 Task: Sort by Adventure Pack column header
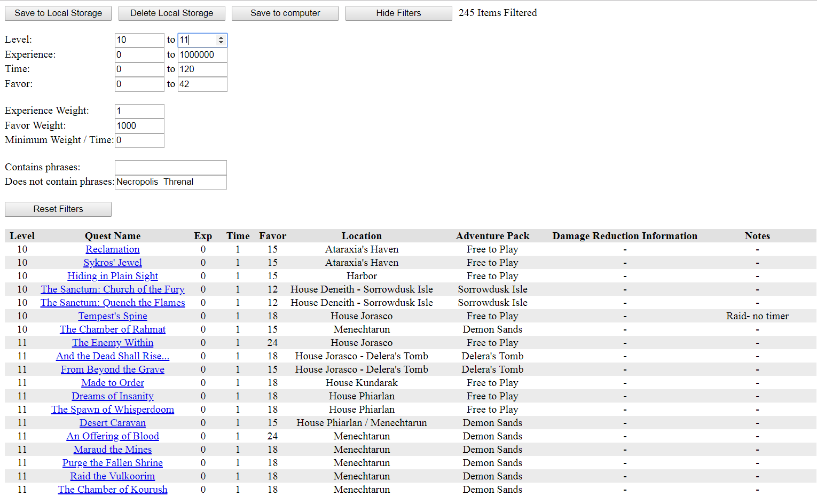click(x=492, y=236)
